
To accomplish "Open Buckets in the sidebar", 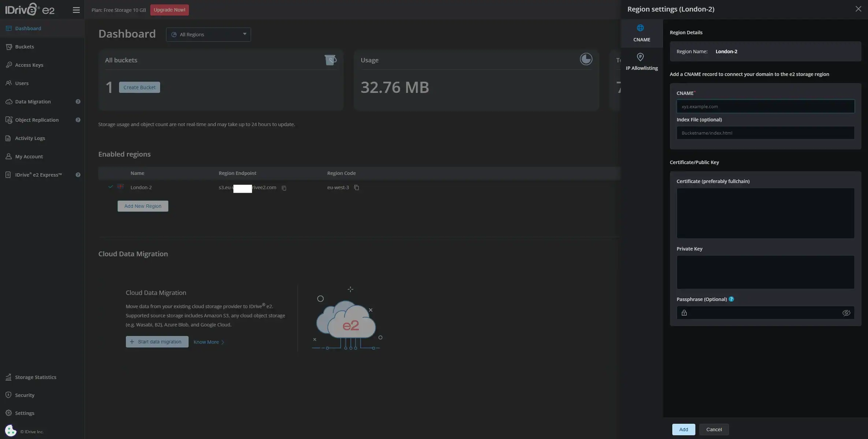I will click(x=42, y=47).
